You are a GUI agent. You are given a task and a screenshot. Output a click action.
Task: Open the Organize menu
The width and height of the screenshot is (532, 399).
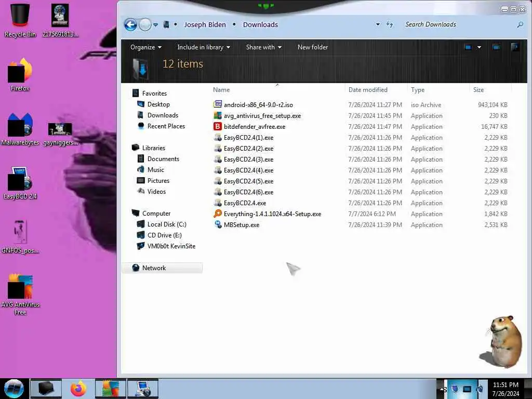tap(146, 47)
